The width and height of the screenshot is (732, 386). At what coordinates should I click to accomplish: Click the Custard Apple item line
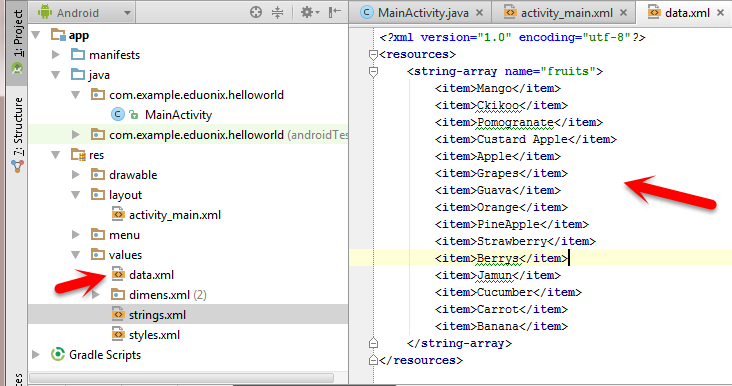[x=526, y=139]
